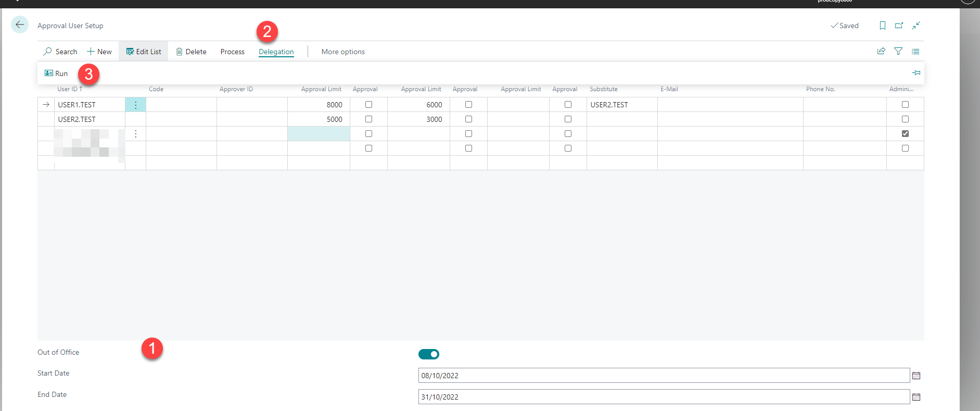The image size is (980, 411).
Task: Open End Date calendar picker
Action: tap(917, 397)
